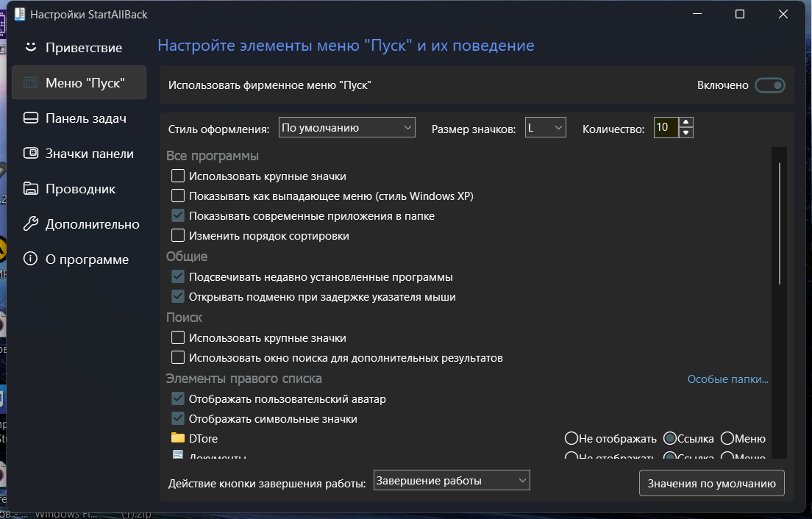This screenshot has width=812, height=519.
Task: Enable Показывать как выпадающее меню checkbox
Action: pos(178,196)
